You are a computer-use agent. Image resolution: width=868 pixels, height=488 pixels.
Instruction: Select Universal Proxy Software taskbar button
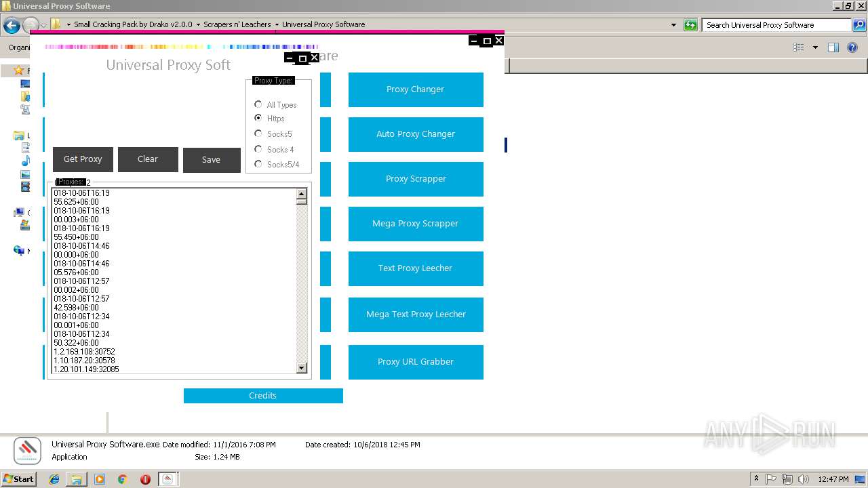tap(168, 479)
